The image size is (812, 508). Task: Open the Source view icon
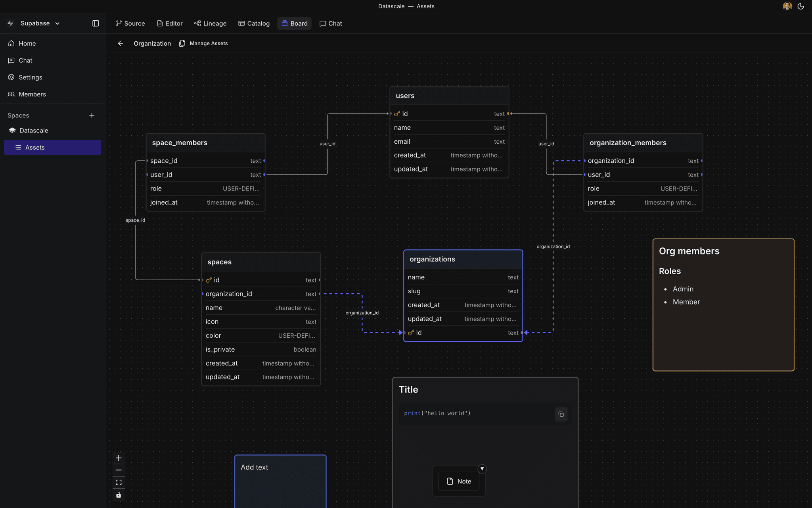pyautogui.click(x=119, y=23)
